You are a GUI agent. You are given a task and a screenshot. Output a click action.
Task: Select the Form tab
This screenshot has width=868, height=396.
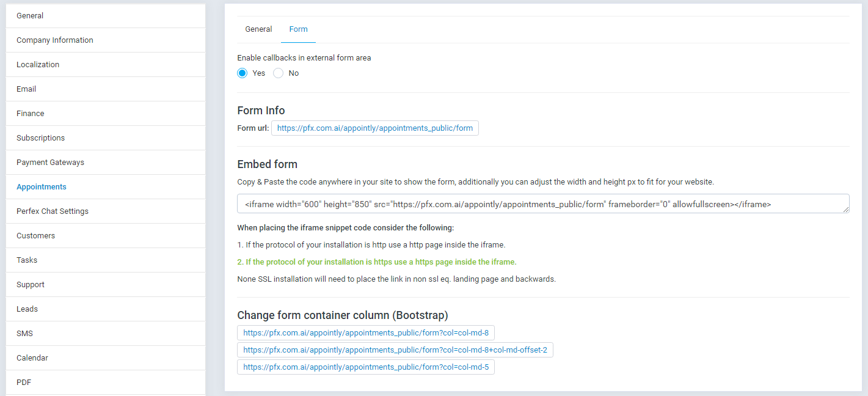pyautogui.click(x=298, y=29)
